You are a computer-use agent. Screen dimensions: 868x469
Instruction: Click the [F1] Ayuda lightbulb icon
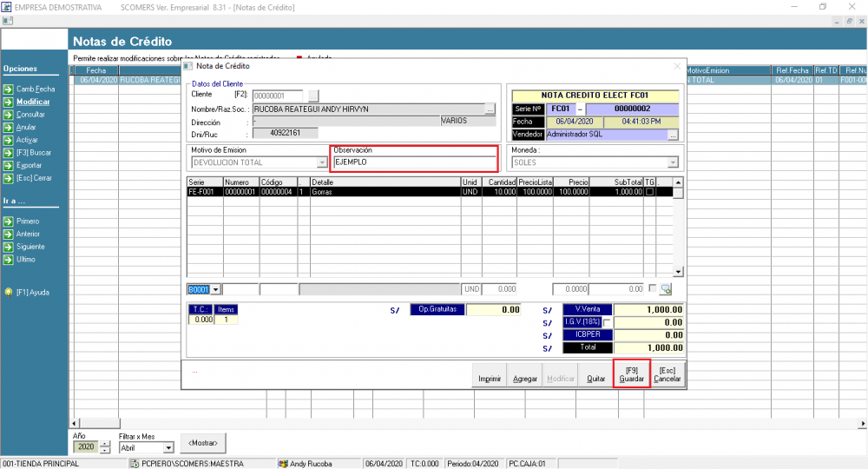tap(9, 293)
